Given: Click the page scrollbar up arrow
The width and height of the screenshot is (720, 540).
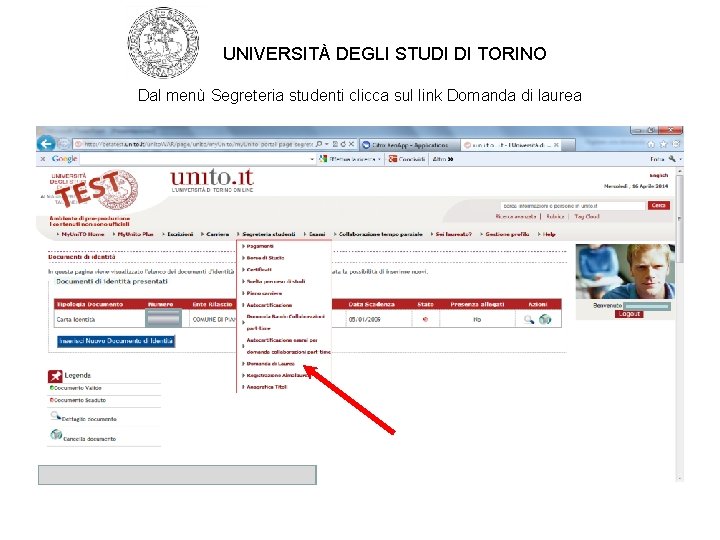Looking at the screenshot, I should [x=680, y=171].
